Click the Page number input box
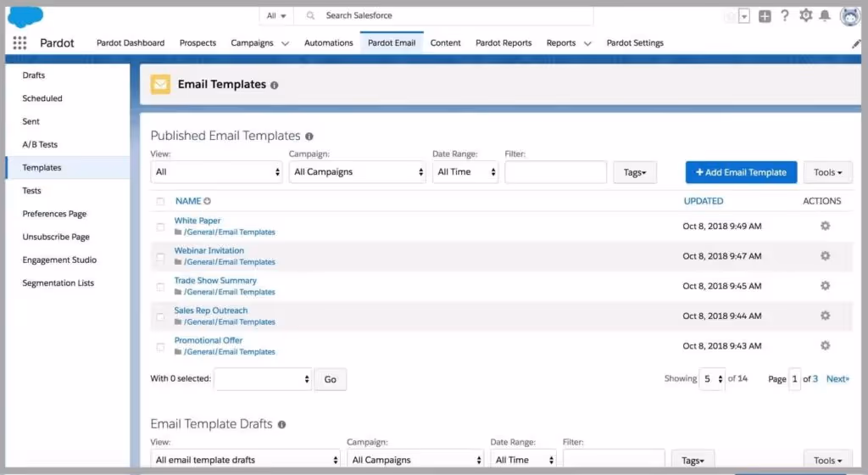Image resolution: width=868 pixels, height=475 pixels. [x=794, y=379]
